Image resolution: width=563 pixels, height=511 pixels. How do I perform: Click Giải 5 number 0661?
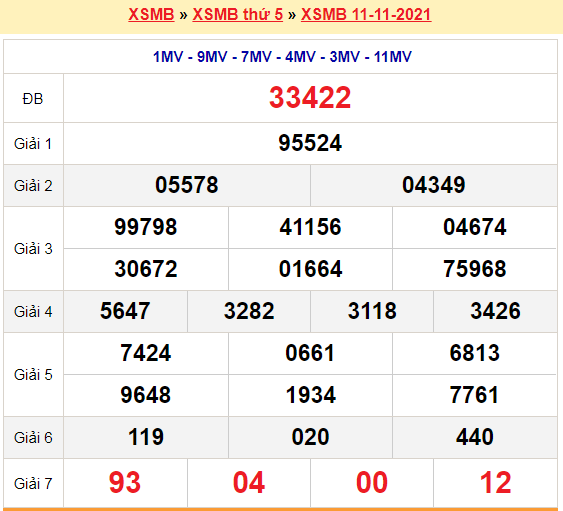click(x=310, y=353)
